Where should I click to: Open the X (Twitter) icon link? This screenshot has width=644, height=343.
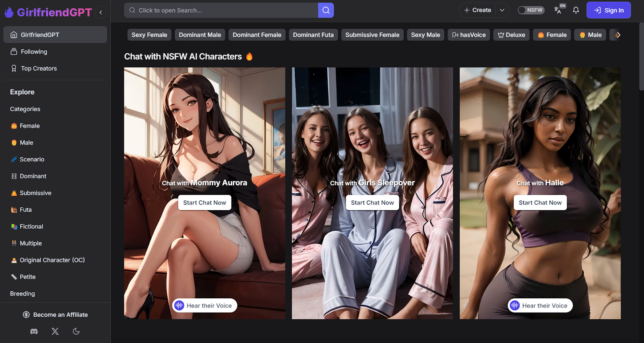[55, 331]
